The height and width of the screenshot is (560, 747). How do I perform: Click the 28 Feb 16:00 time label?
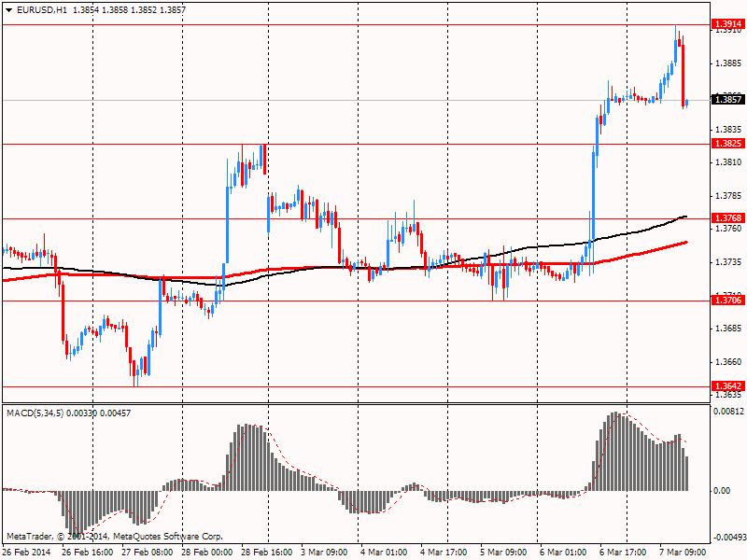pos(267,553)
